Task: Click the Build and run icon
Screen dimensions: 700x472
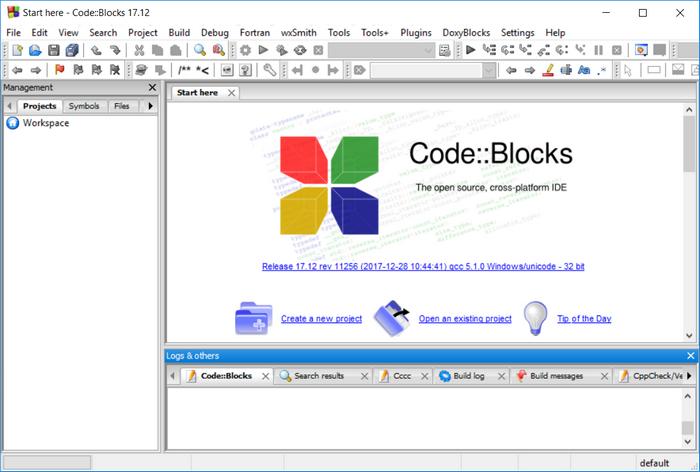Action: [282, 50]
